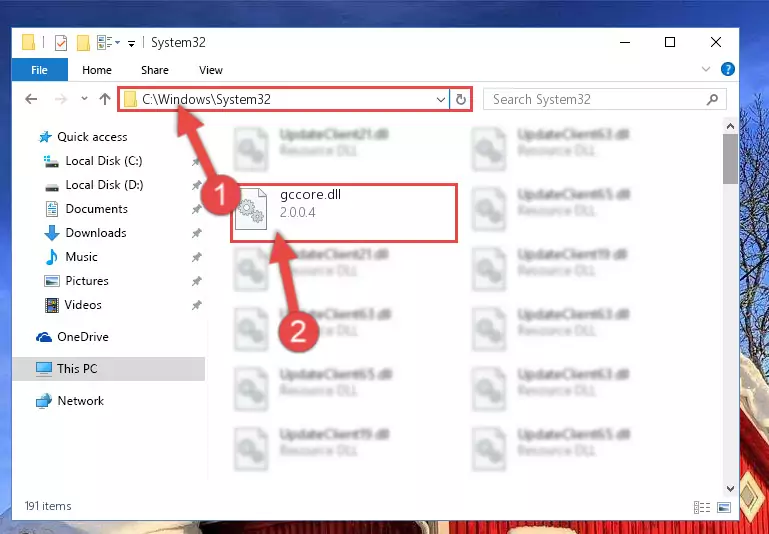The image size is (769, 534).
Task: Select OneDrive in navigation pane
Action: point(83,337)
